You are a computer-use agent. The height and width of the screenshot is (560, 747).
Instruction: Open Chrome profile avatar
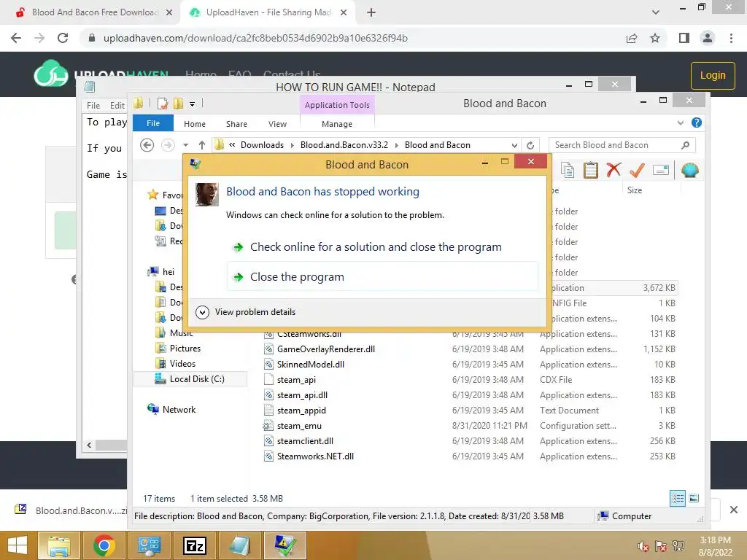(708, 38)
